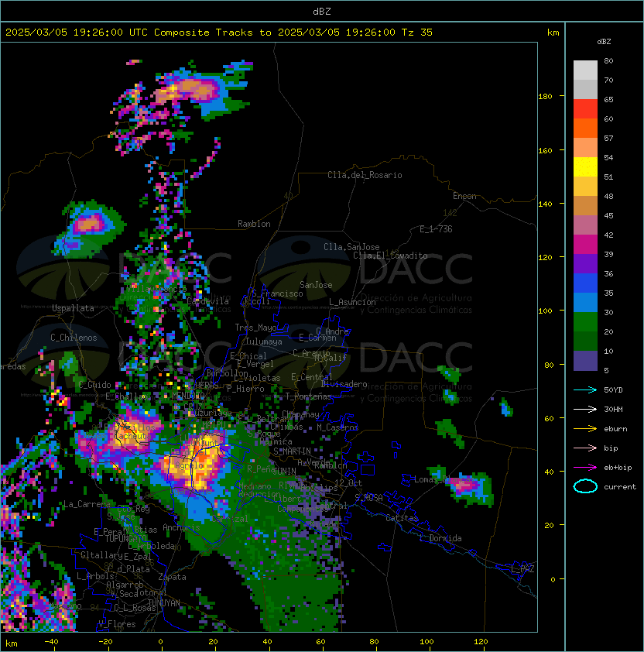Select the dark orange 60-57 dBZ swatch
The width and height of the screenshot is (644, 652).
tap(585, 128)
